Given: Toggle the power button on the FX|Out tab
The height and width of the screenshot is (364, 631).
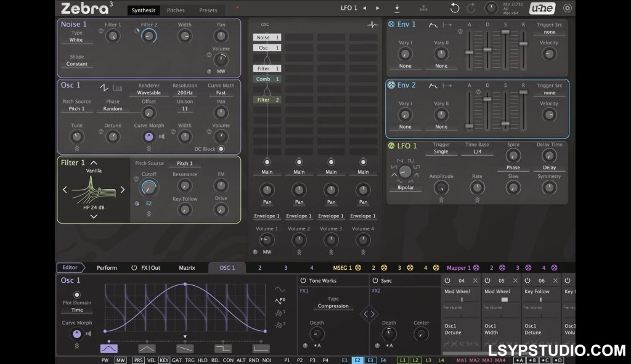Looking at the screenshot, I should pos(134,267).
